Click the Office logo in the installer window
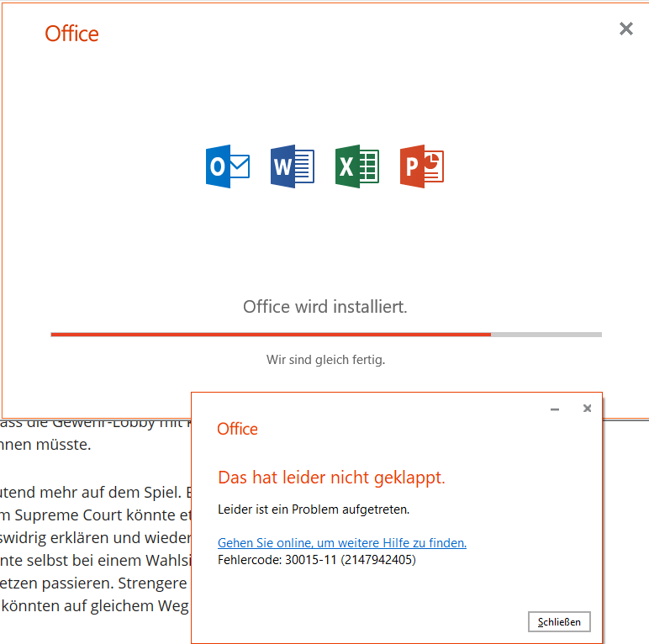This screenshot has height=644, width=649. tap(71, 34)
